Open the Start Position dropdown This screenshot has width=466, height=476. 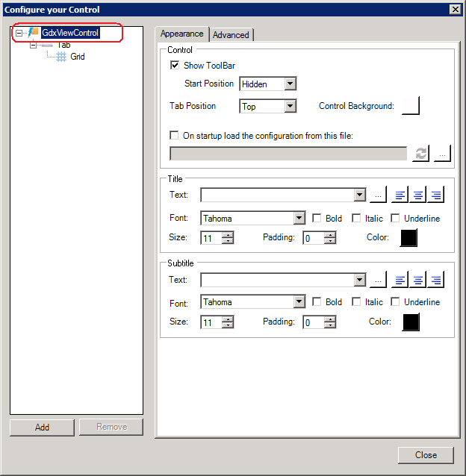click(x=291, y=84)
